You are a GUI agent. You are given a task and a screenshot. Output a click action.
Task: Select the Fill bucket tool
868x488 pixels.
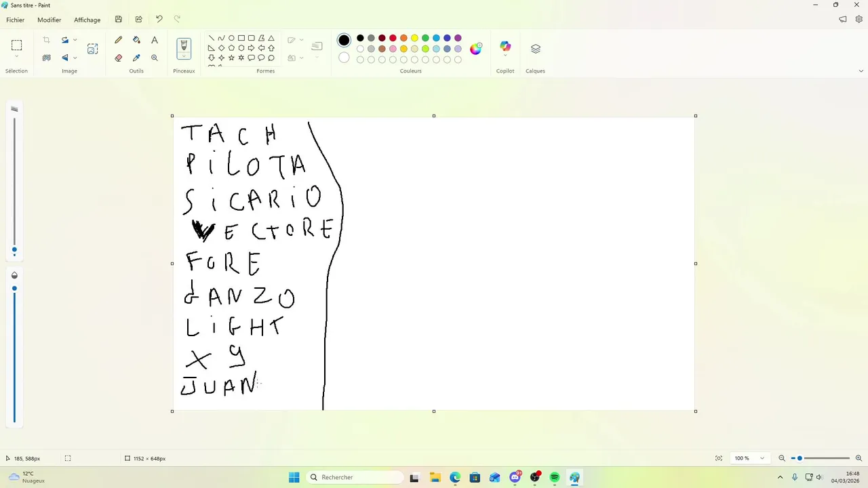point(136,40)
